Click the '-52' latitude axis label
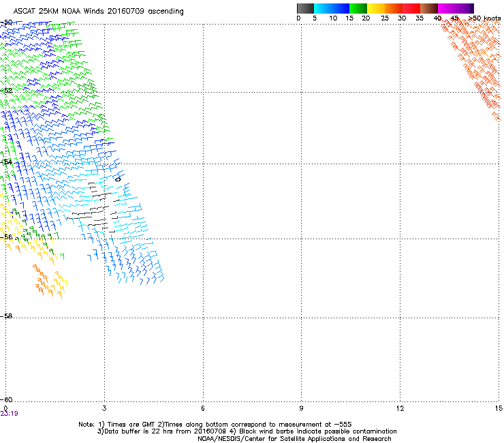This screenshot has height=443, width=504. pyautogui.click(x=6, y=91)
